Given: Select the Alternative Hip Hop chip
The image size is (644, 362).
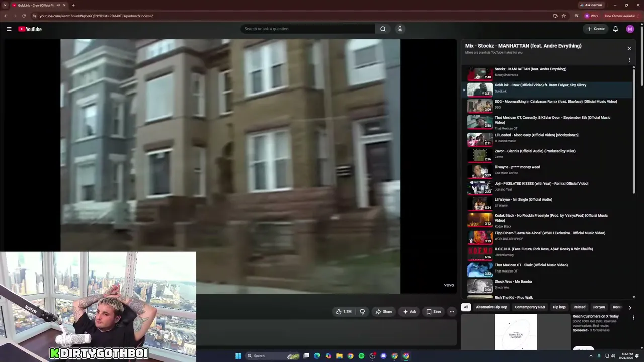Looking at the screenshot, I should pos(492,307).
